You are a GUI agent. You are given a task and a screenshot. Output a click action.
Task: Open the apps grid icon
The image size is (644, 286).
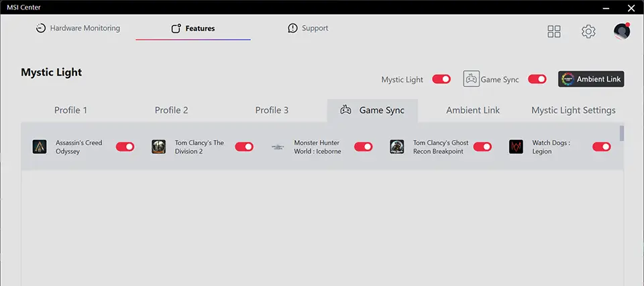pos(554,31)
